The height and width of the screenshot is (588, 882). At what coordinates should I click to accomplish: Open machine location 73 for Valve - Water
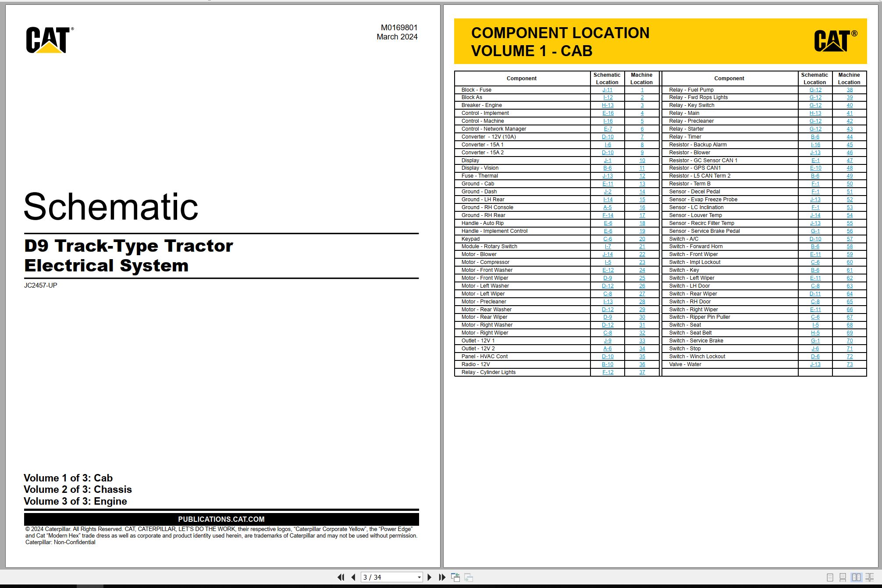pyautogui.click(x=850, y=364)
